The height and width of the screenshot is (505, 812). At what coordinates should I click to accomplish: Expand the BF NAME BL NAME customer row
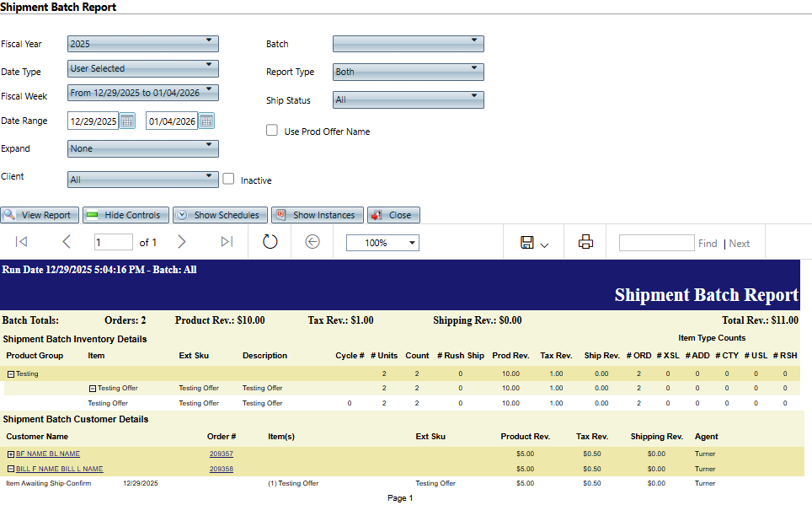click(10, 454)
